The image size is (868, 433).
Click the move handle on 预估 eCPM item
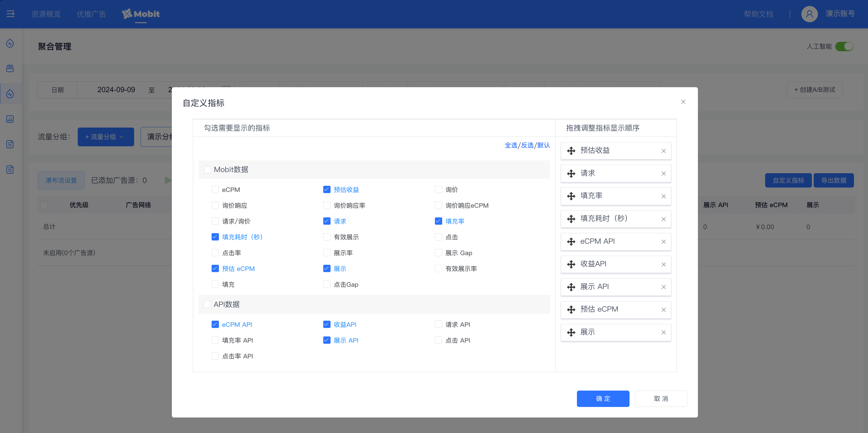pos(571,310)
